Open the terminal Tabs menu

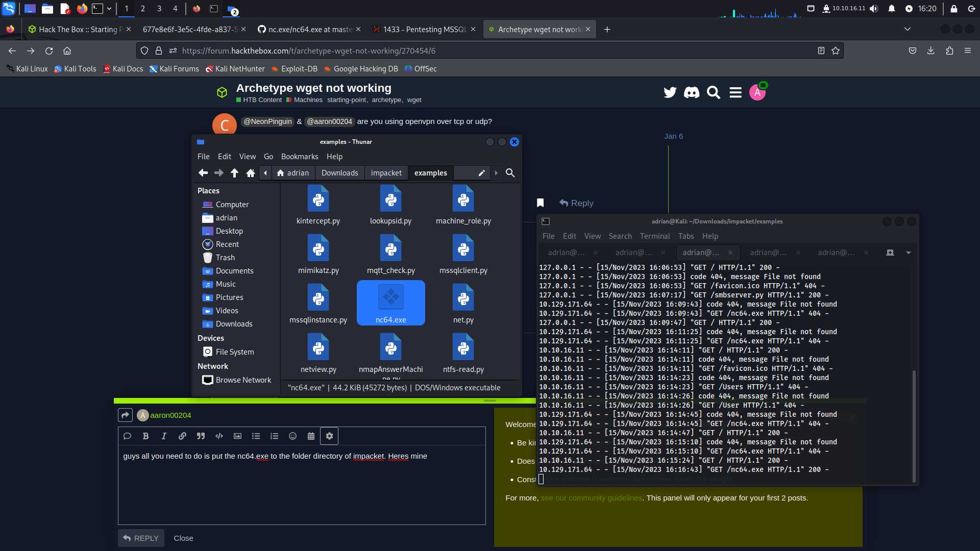pyautogui.click(x=686, y=236)
